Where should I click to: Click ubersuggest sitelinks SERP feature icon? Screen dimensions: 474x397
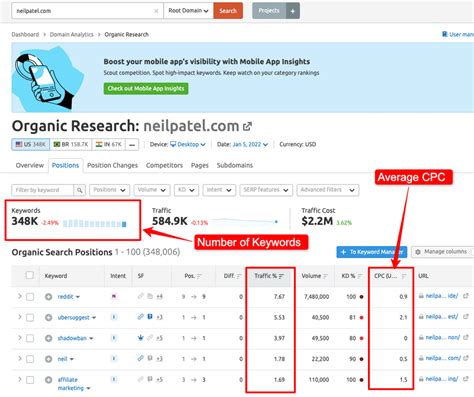141,317
